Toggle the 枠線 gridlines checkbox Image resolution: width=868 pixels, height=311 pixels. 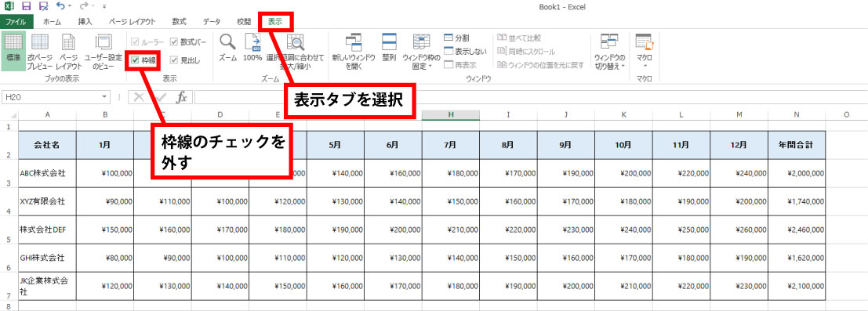pos(135,60)
